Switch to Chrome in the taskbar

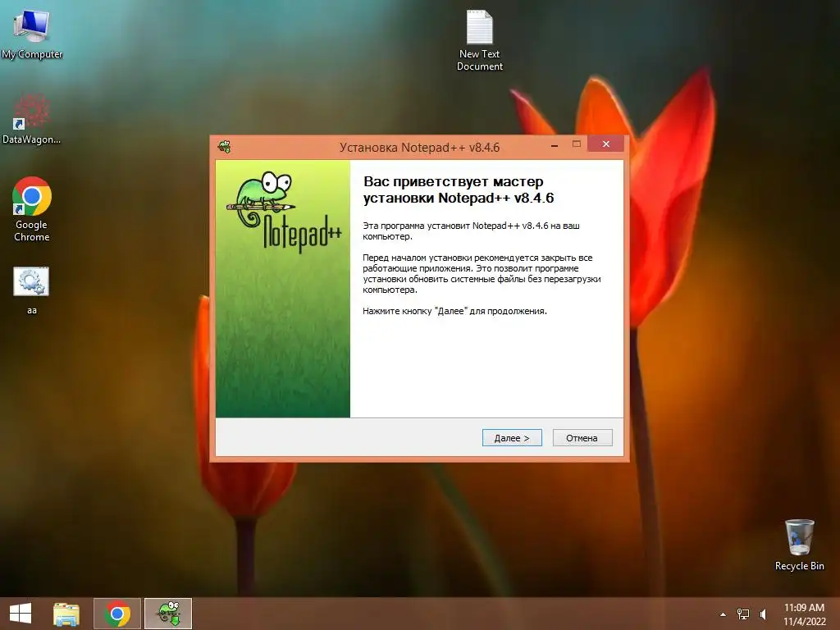(117, 614)
